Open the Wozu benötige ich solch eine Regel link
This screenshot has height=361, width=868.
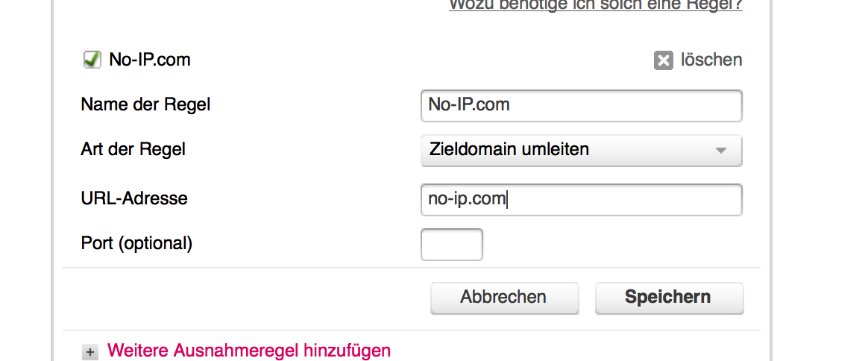(596, 5)
